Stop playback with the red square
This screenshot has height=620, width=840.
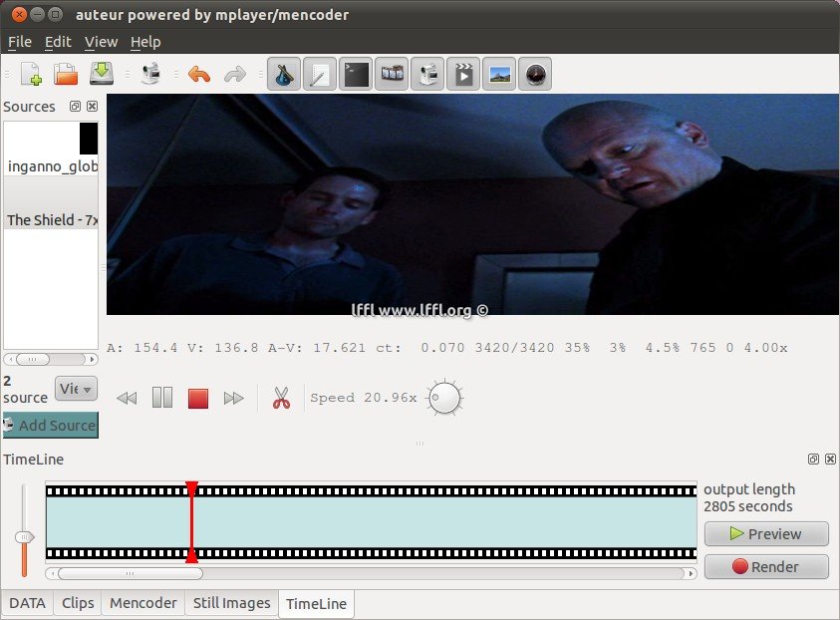click(198, 398)
